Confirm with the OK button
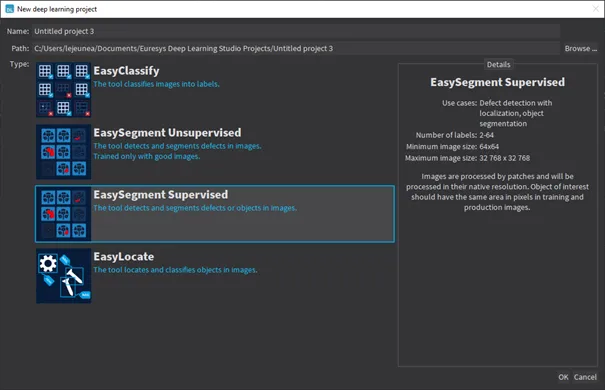The height and width of the screenshot is (390, 605). (x=563, y=377)
